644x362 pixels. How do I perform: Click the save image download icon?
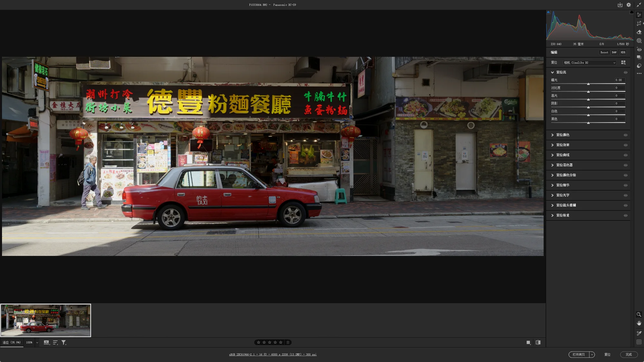coord(620,5)
